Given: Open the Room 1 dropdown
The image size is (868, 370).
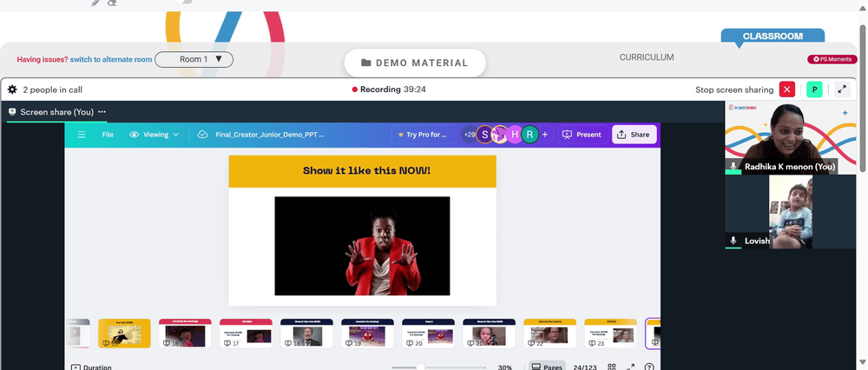Looking at the screenshot, I should pos(194,59).
